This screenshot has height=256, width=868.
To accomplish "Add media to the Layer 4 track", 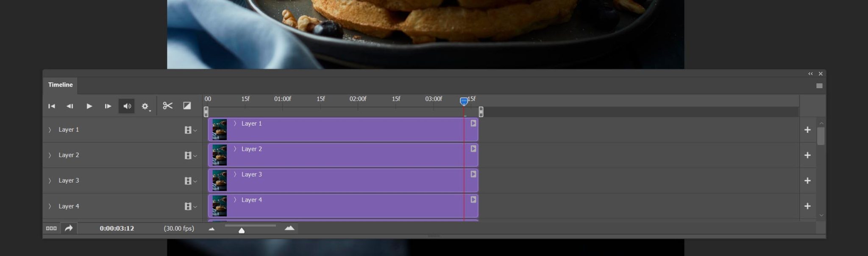I will [x=807, y=206].
